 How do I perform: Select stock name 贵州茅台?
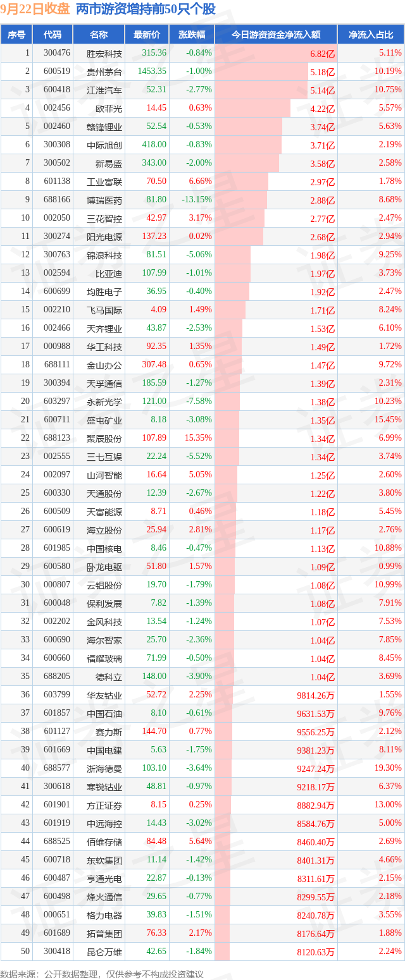click(104, 71)
